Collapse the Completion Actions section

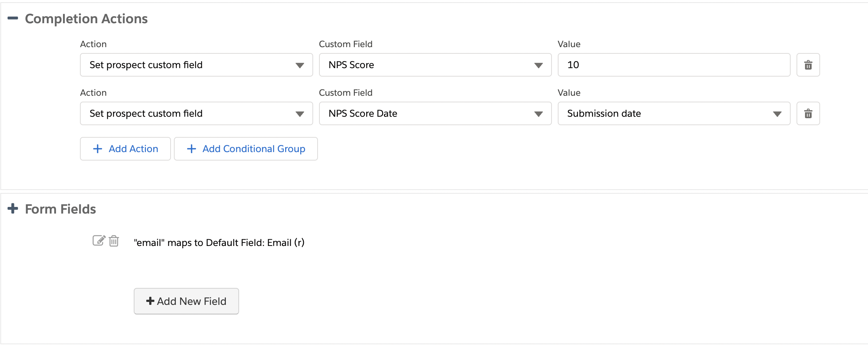tap(13, 18)
